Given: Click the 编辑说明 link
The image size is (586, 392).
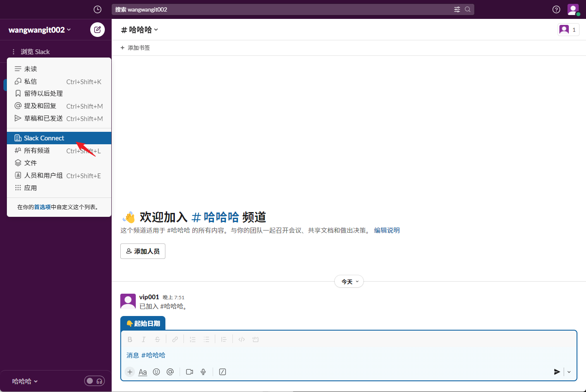Looking at the screenshot, I should [387, 230].
